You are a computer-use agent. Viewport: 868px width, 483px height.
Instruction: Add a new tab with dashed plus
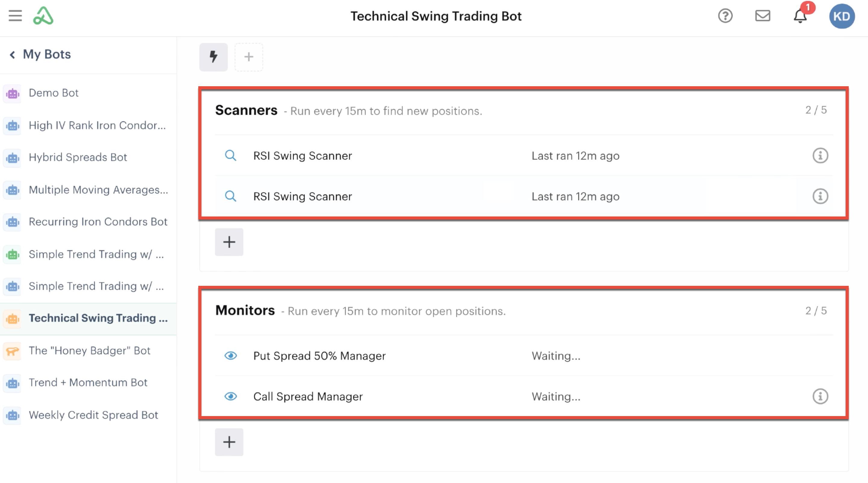(249, 57)
